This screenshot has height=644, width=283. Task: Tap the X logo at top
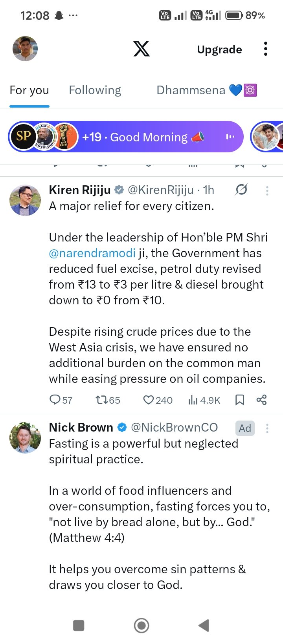pyautogui.click(x=141, y=49)
